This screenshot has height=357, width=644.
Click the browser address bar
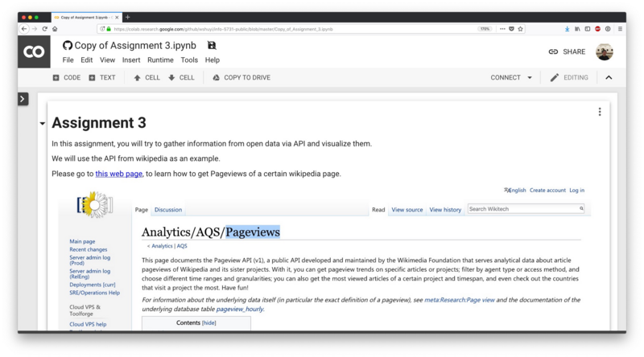290,29
